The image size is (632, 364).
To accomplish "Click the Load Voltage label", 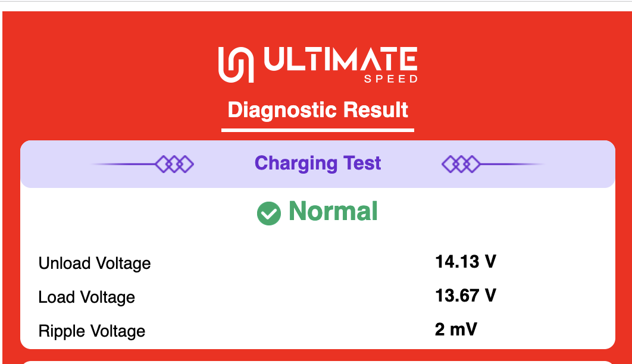I will coord(87,297).
